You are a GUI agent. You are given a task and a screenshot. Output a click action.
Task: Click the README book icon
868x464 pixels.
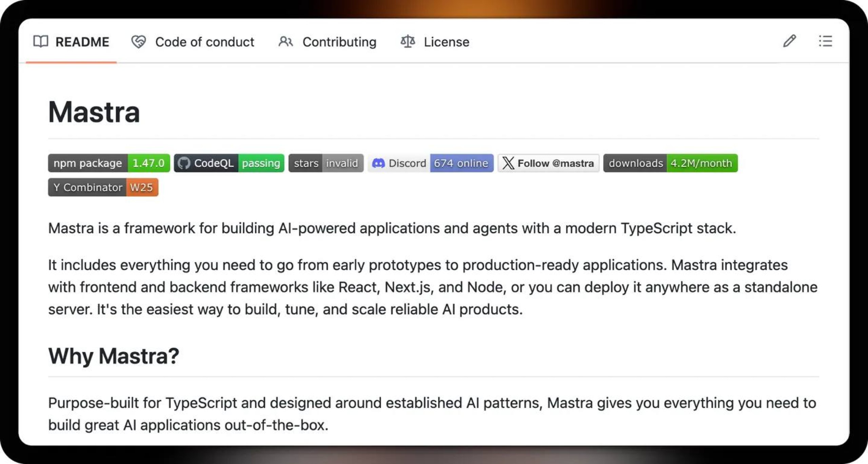pos(41,42)
